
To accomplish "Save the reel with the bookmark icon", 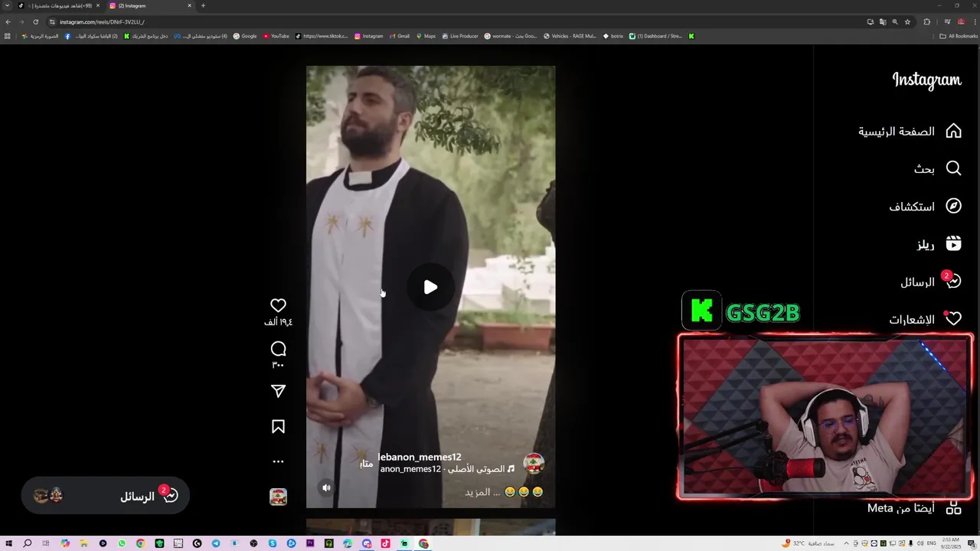I will (279, 426).
